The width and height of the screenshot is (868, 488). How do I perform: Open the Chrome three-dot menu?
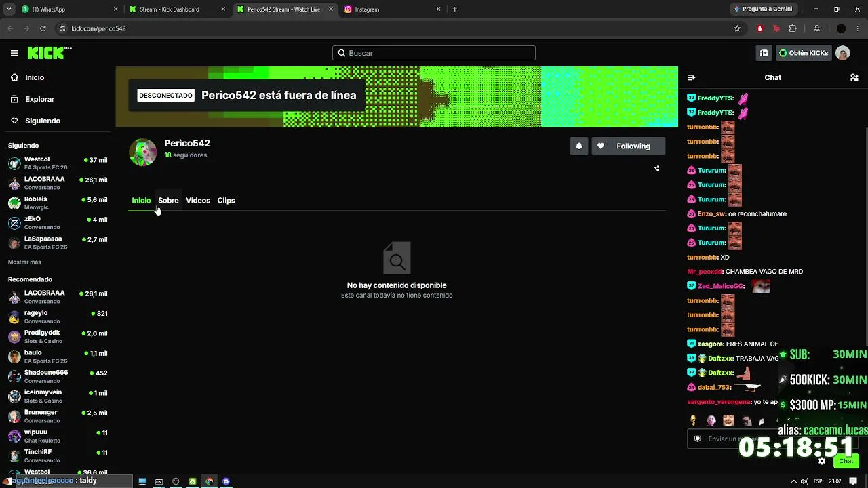(x=858, y=28)
